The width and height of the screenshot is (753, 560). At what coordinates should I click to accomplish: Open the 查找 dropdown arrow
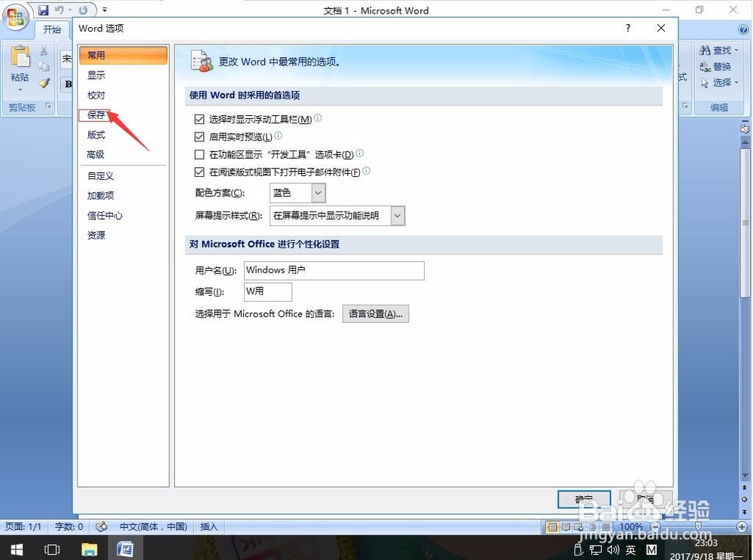click(x=736, y=50)
